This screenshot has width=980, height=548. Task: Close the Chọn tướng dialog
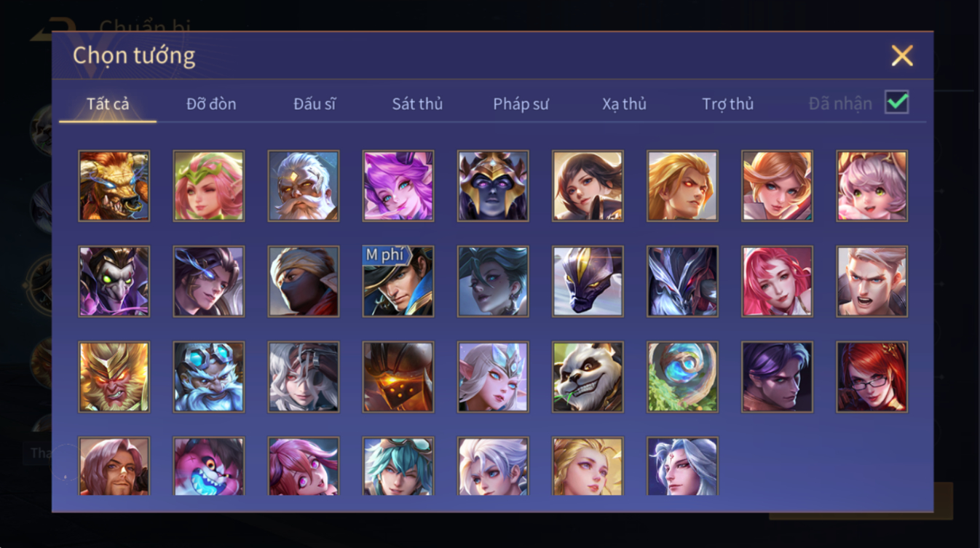click(x=902, y=56)
